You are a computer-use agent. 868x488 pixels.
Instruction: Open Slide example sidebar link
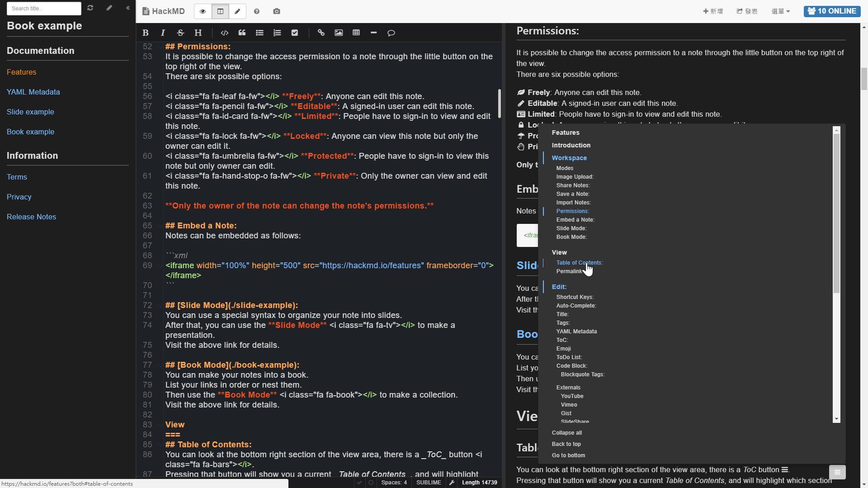30,112
